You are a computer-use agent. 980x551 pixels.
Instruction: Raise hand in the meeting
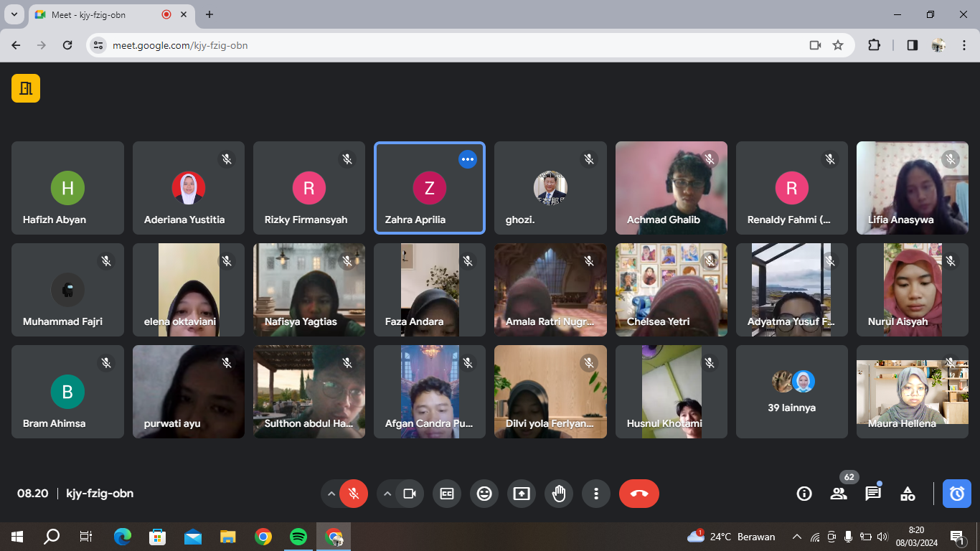[x=559, y=494]
